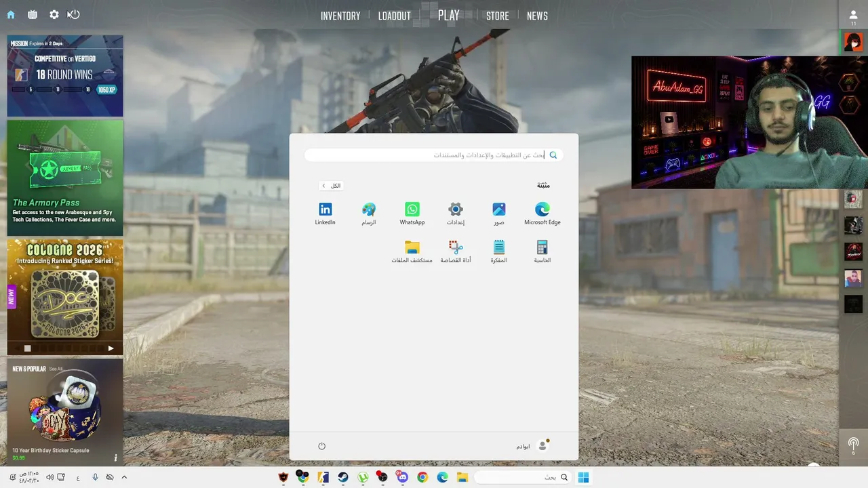This screenshot has height=488, width=868.
Task: Open الحاسبة (Calculator) from pinned apps
Action: point(542,251)
